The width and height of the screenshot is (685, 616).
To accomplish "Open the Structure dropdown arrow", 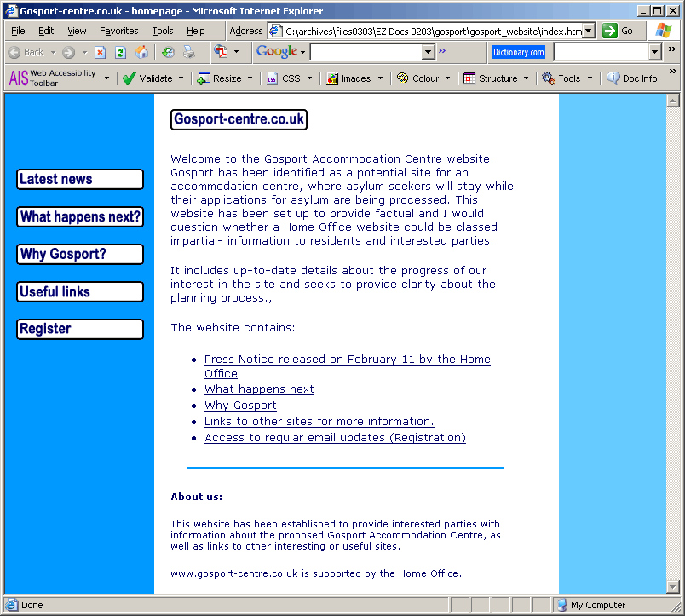I will [x=526, y=78].
